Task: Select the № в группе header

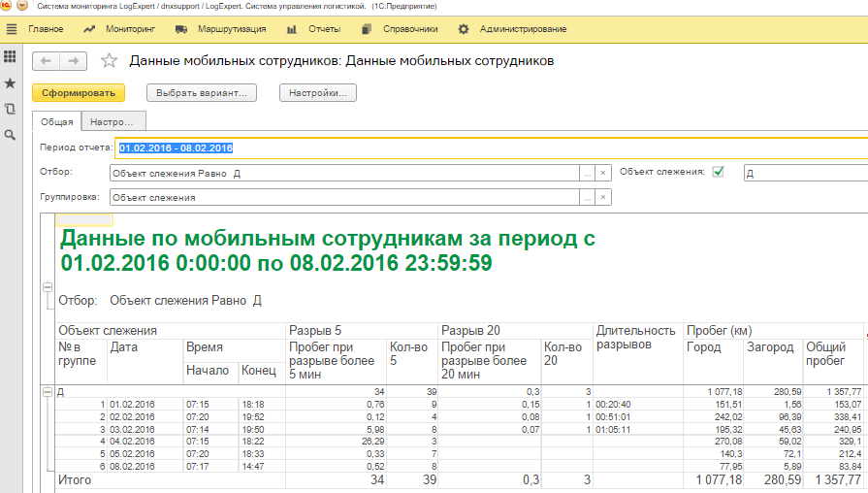Action: pos(80,361)
